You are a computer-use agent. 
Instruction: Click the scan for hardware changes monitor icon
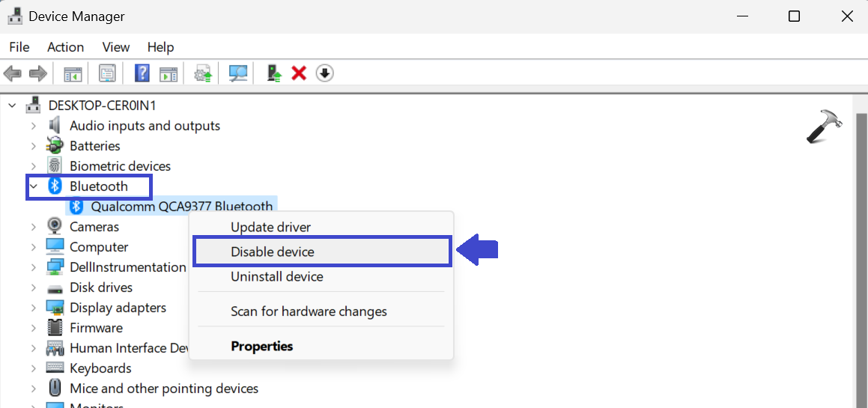(238, 73)
